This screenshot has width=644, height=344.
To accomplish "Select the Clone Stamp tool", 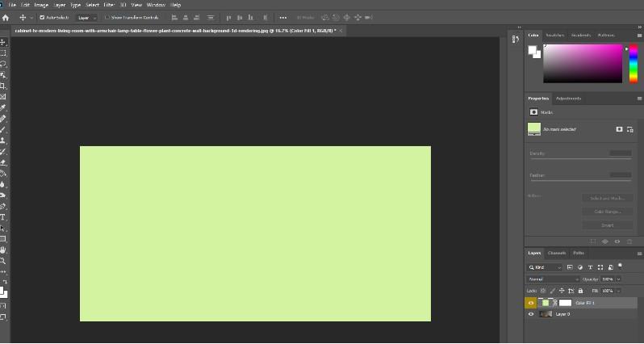I will 3,141.
